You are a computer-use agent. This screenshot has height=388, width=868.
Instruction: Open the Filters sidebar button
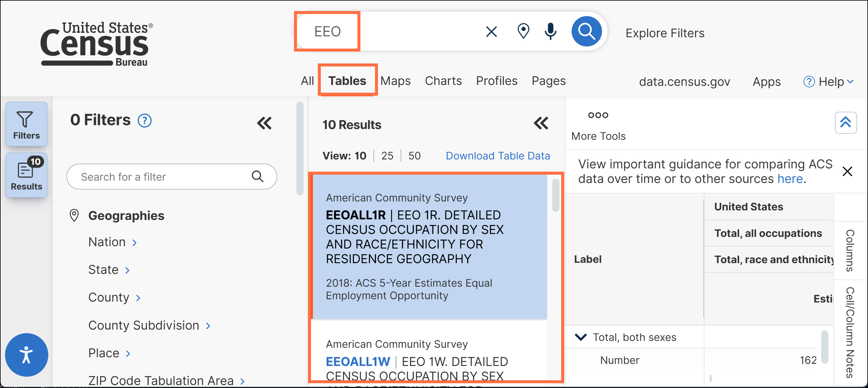pos(26,124)
